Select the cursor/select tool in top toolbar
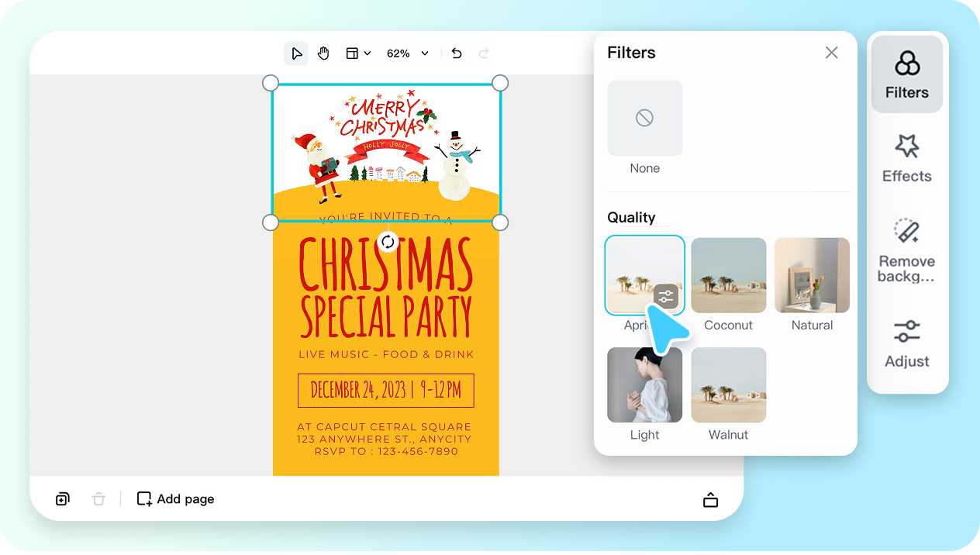Image resolution: width=980 pixels, height=555 pixels. tap(296, 53)
